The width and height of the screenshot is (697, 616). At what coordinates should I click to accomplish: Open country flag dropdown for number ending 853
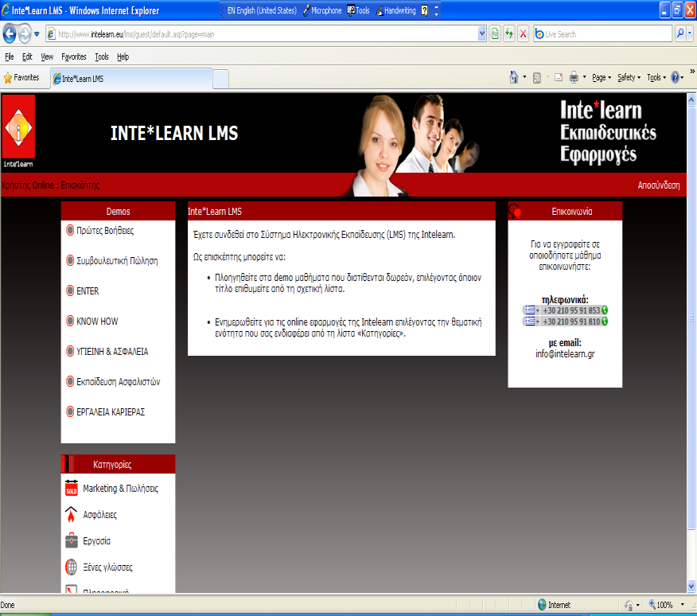(x=532, y=310)
